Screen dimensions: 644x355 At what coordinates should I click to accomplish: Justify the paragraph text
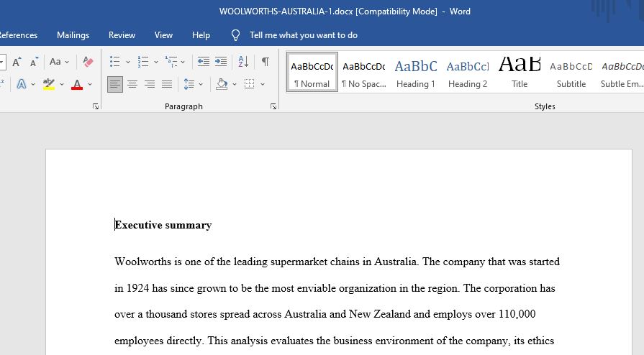pos(167,84)
